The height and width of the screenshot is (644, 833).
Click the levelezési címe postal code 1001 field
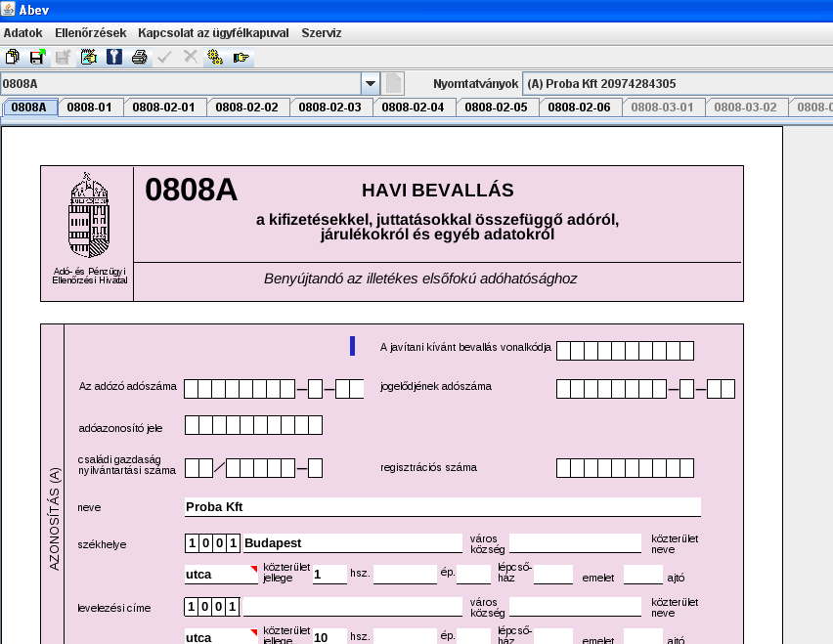click(x=212, y=606)
